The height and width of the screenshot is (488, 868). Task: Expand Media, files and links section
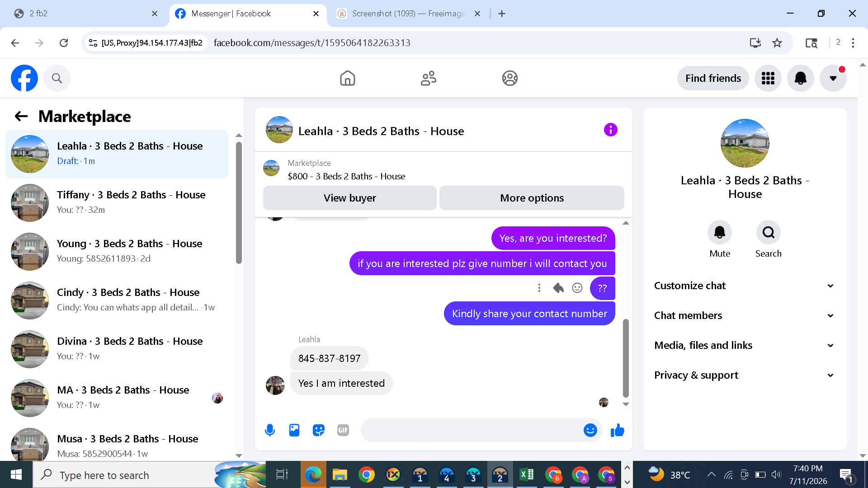pyautogui.click(x=745, y=345)
